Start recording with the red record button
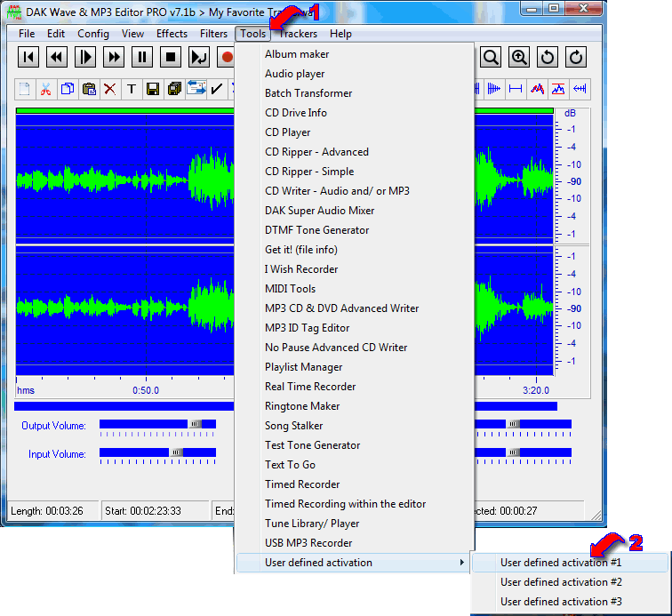This screenshot has width=672, height=616. tap(226, 58)
